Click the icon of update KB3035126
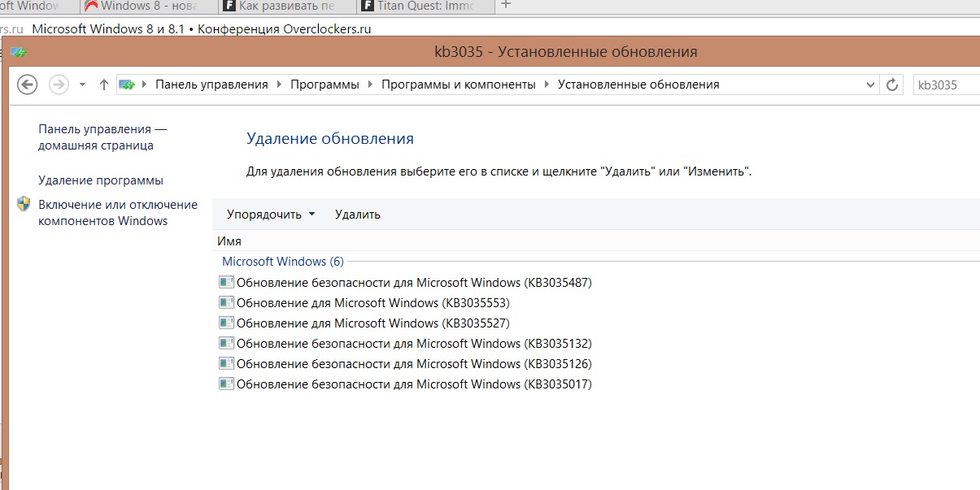The image size is (980, 490). (226, 364)
